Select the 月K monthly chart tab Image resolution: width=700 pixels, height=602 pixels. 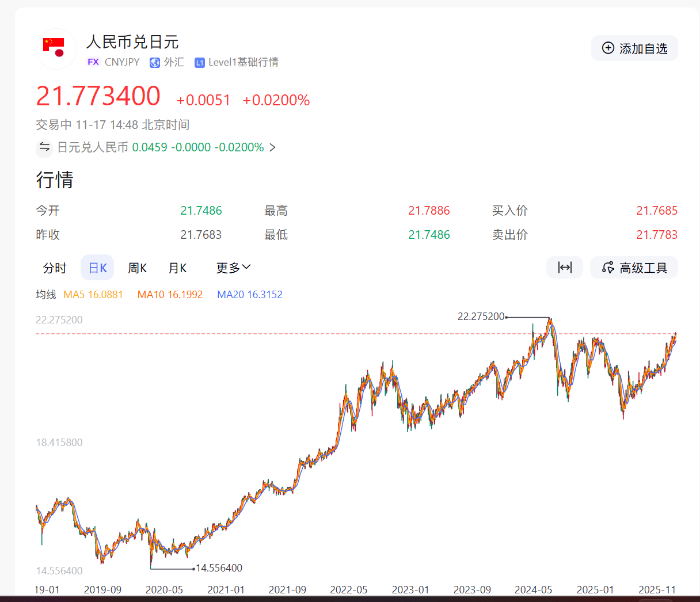177,268
